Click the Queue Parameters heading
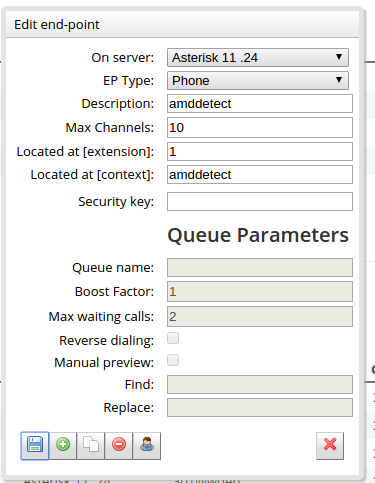The width and height of the screenshot is (375, 483). 258,235
